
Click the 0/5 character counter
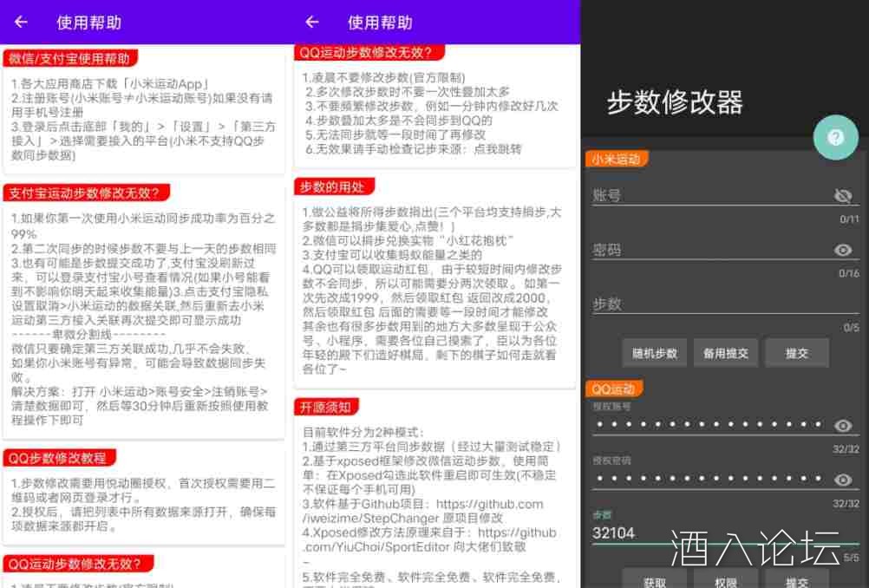(852, 328)
